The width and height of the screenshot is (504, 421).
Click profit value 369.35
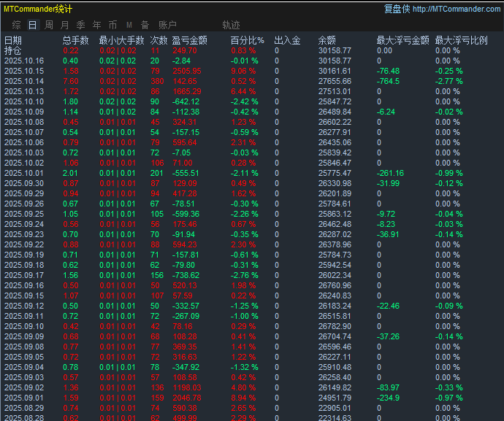tap(185, 347)
